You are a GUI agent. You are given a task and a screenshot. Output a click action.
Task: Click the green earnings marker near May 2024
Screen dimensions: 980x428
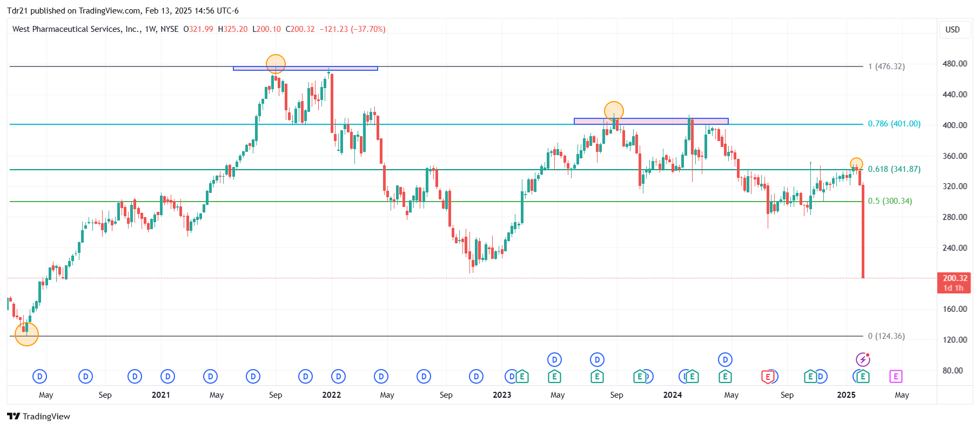pos(725,376)
